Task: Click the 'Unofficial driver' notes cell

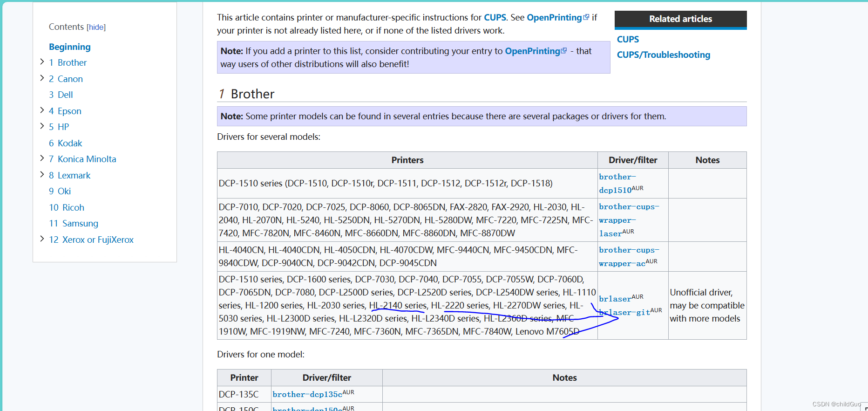Action: (x=707, y=305)
